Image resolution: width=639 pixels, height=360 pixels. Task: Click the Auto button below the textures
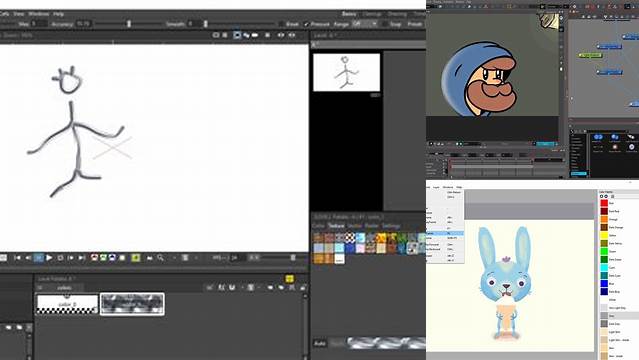[x=320, y=343]
